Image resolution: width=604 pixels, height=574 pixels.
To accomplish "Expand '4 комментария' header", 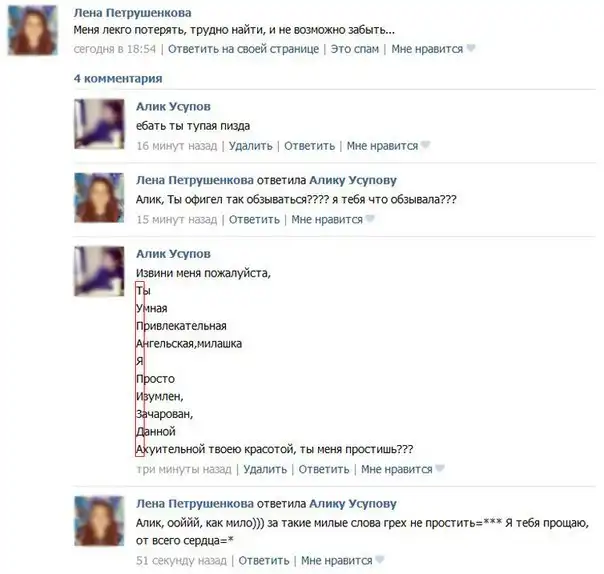I will tap(118, 79).
